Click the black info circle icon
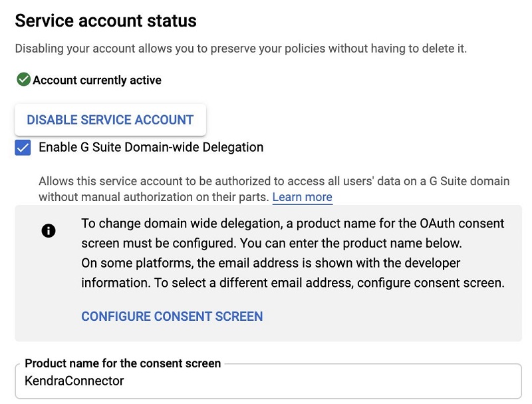The image size is (532, 404). [x=48, y=231]
